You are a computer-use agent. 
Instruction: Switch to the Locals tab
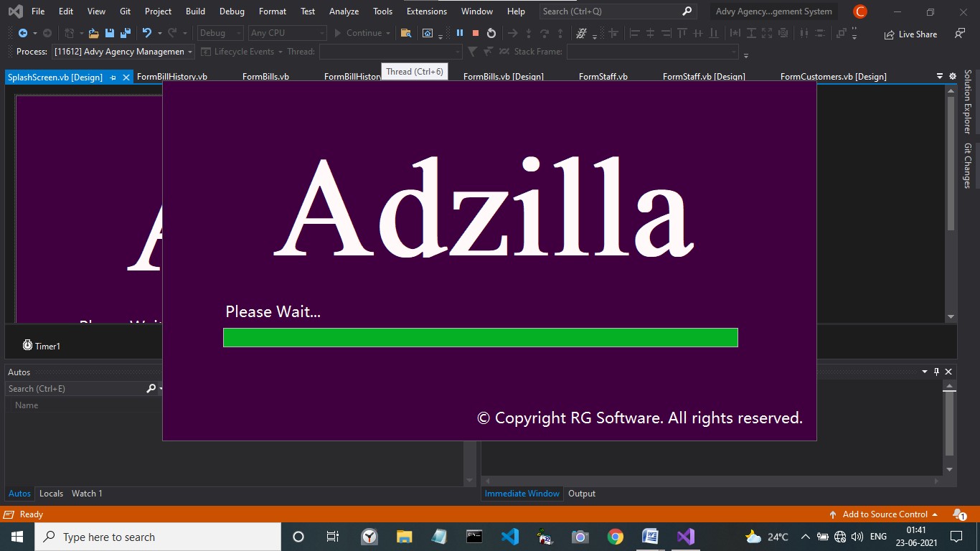pos(51,494)
